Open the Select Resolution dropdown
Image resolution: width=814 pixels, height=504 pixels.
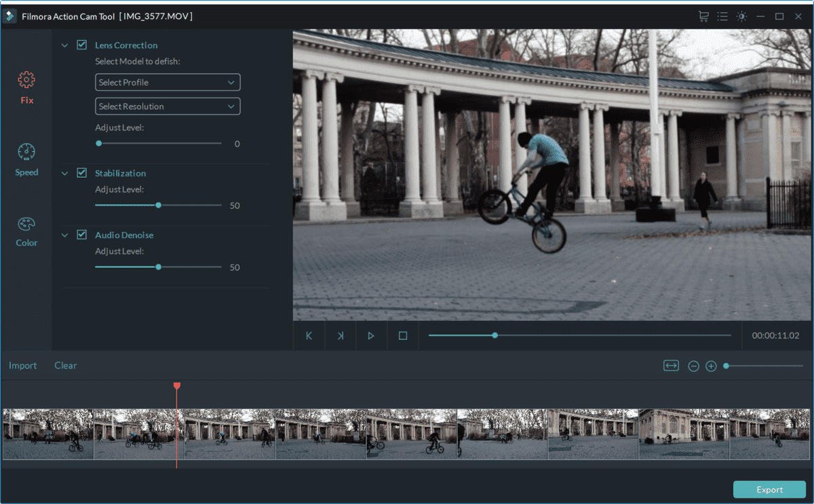(x=168, y=106)
